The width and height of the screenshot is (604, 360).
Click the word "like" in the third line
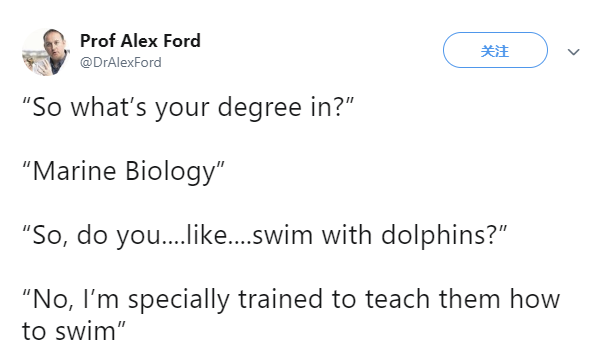206,234
